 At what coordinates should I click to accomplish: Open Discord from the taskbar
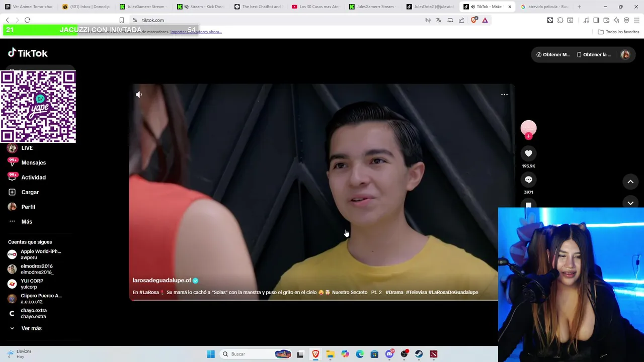[x=389, y=354]
